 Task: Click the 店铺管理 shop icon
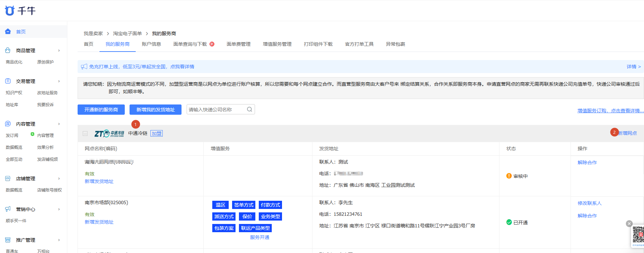tap(8, 178)
